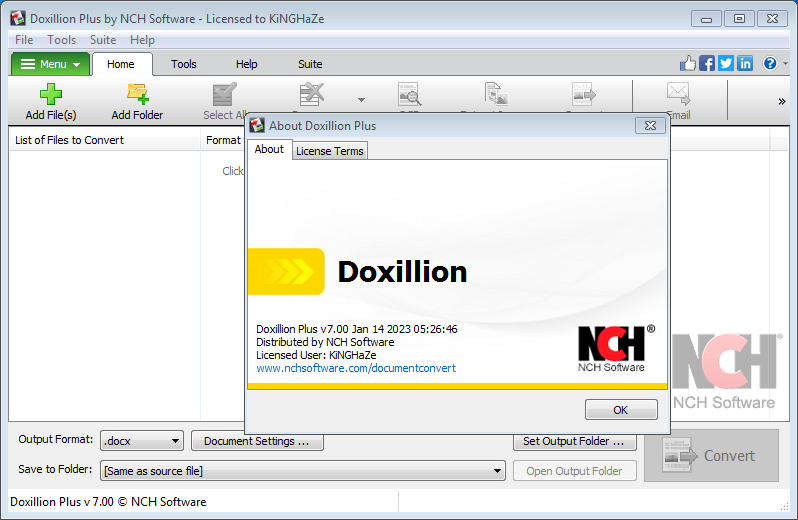This screenshot has height=520, width=798.
Task: Click OK in About dialog
Action: pyautogui.click(x=621, y=410)
